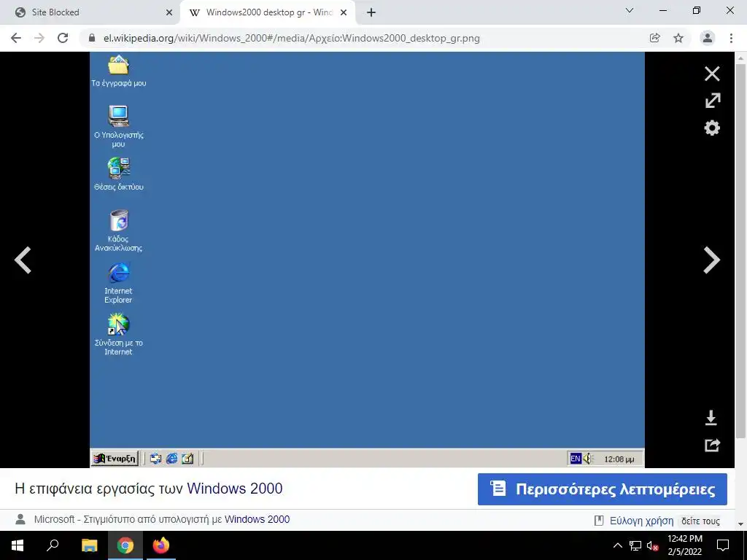This screenshot has height=560, width=747.
Task: Close the Site Blocked tab
Action: (169, 13)
